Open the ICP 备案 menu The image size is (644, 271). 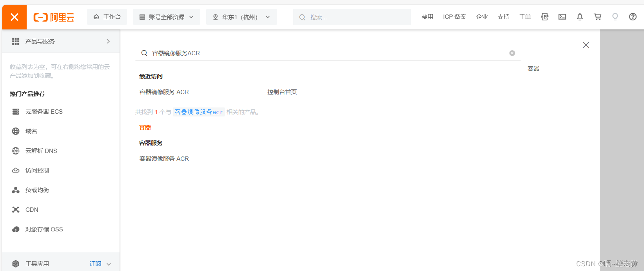pos(455,17)
